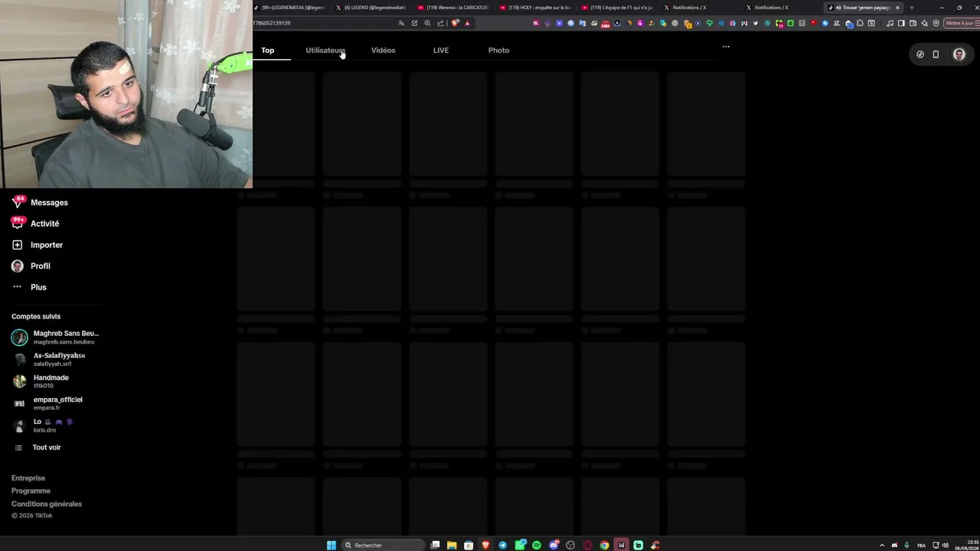This screenshot has height=551, width=980.
Task: Open the Entreprise footer link
Action: tap(28, 478)
